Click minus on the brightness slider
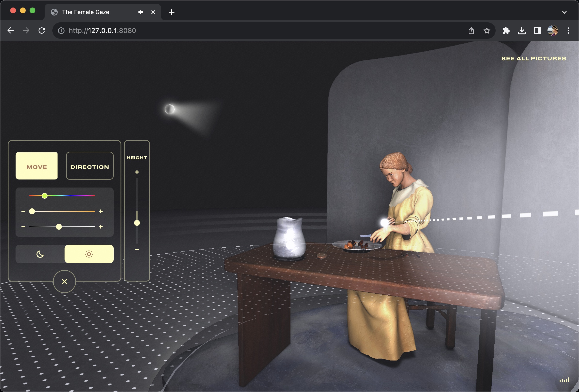 pyautogui.click(x=23, y=227)
